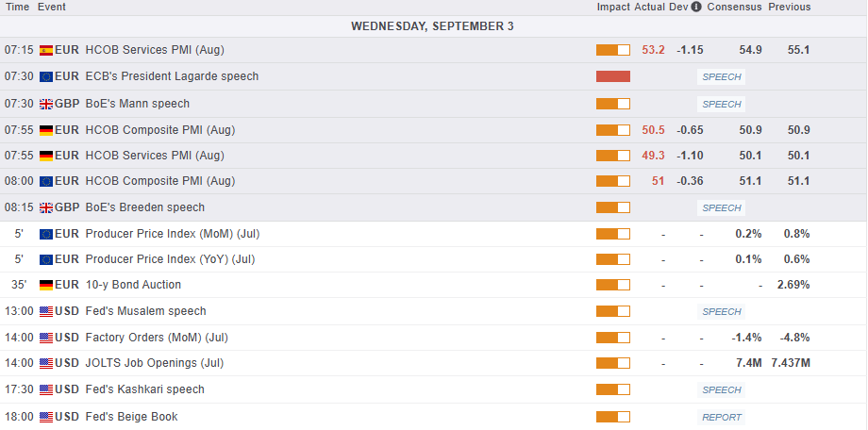Screen dimensions: 868x430
Task: Click the red impact bar for Lagarde speech
Action: point(612,76)
